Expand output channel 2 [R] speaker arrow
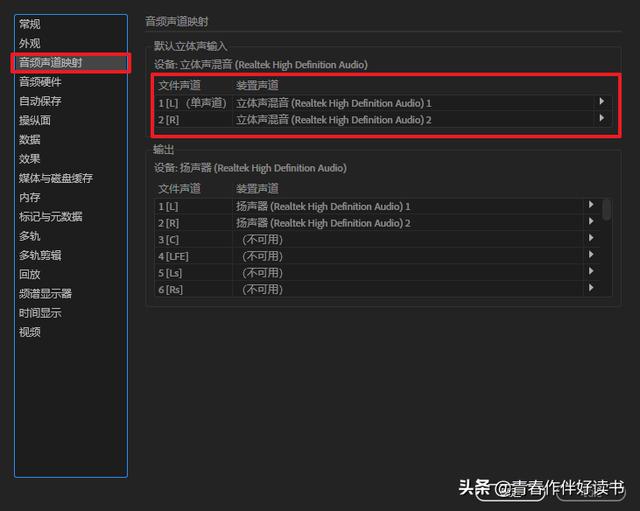 591,222
